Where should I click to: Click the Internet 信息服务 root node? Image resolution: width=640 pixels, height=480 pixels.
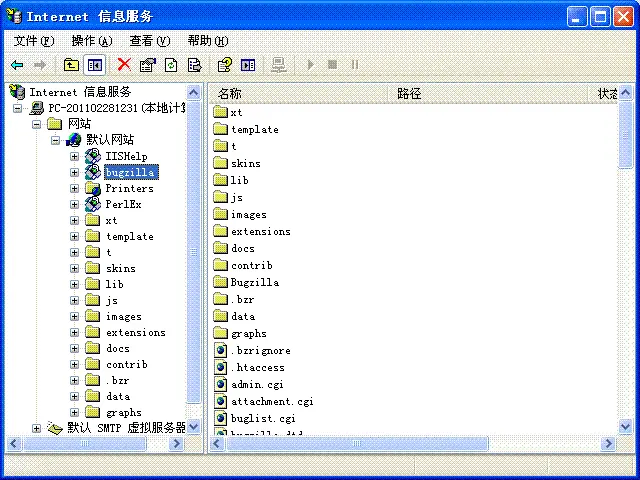point(80,92)
